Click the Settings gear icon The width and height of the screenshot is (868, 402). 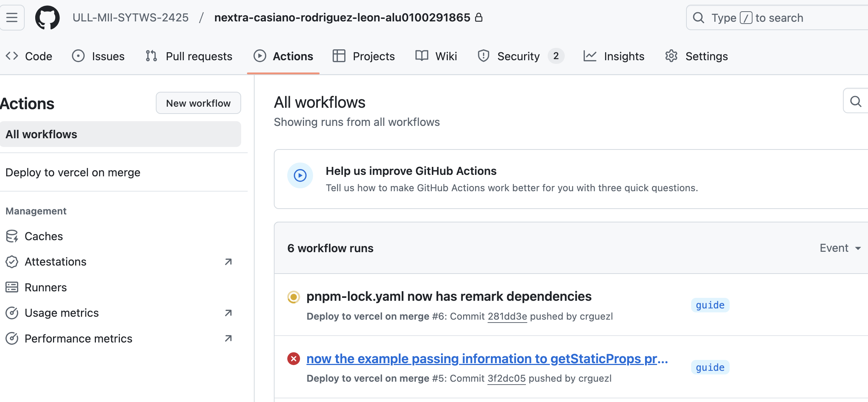(671, 56)
